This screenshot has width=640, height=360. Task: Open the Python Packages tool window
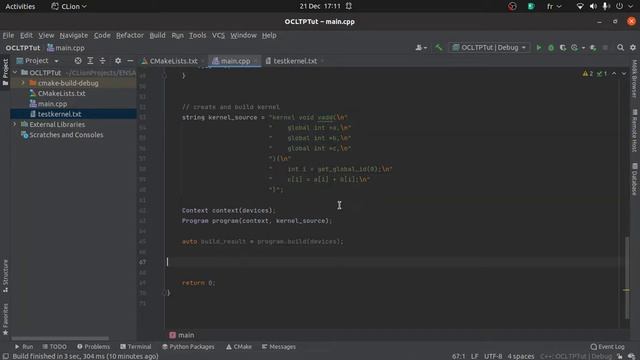point(188,347)
